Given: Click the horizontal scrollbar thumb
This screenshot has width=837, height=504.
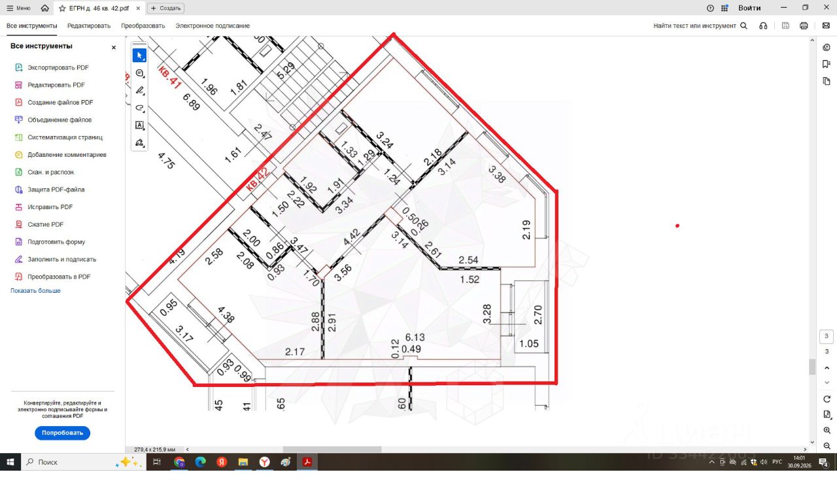Looking at the screenshot, I should coord(332,449).
